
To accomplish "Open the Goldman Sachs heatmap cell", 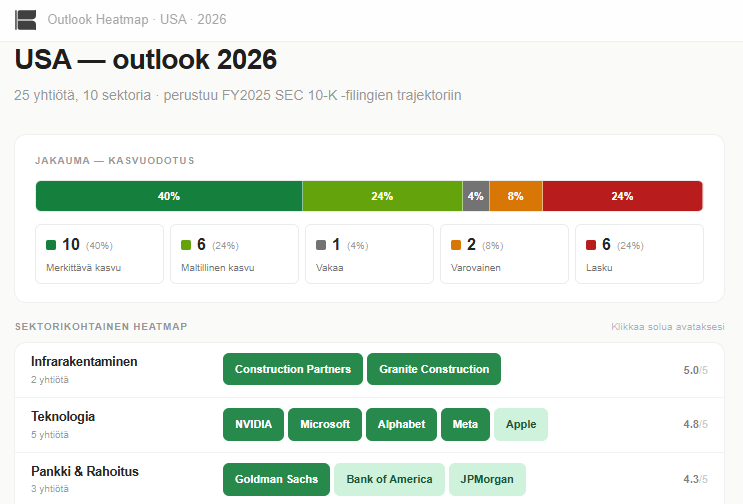I will click(x=276, y=479).
